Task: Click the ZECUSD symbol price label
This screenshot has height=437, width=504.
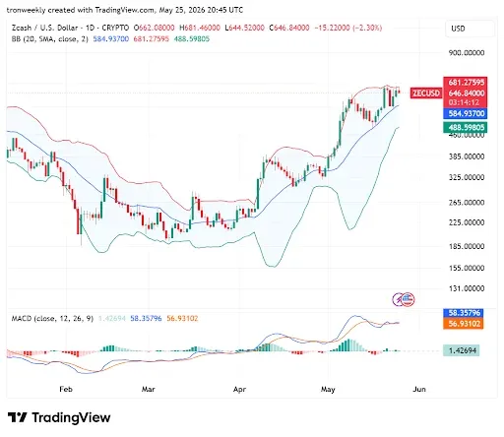Action: (426, 94)
